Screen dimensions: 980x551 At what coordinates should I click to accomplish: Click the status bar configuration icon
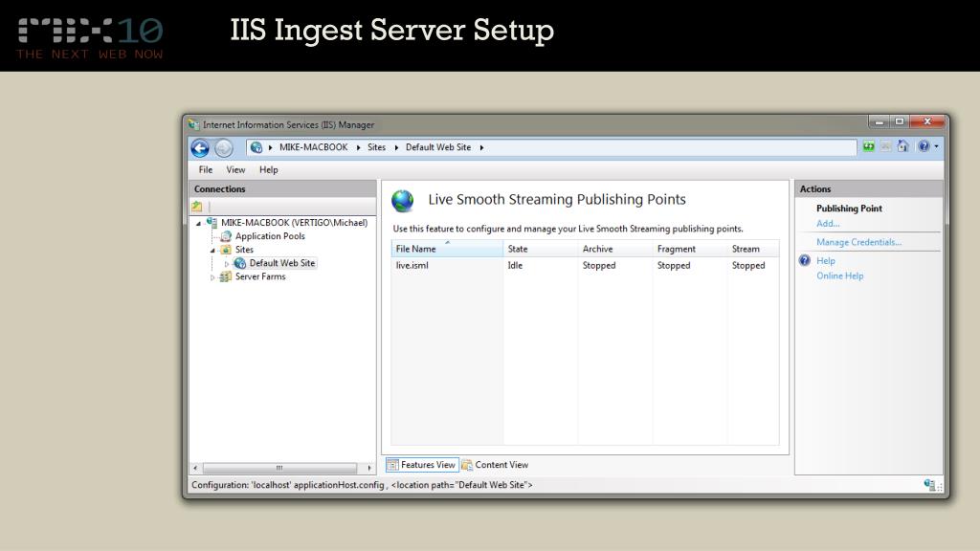tap(929, 485)
